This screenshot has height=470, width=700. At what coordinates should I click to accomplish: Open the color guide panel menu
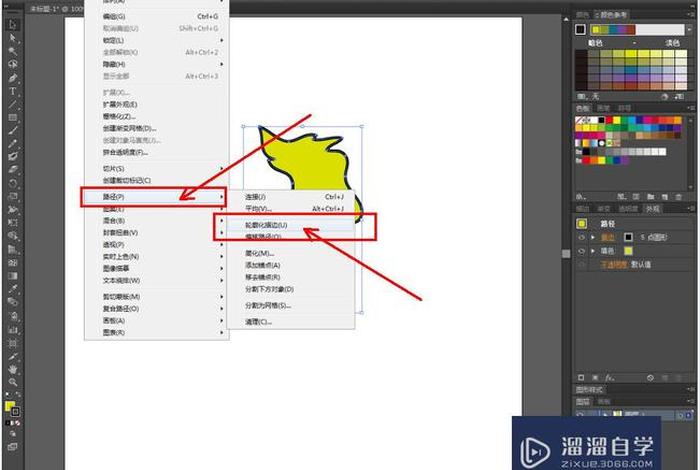tap(690, 15)
